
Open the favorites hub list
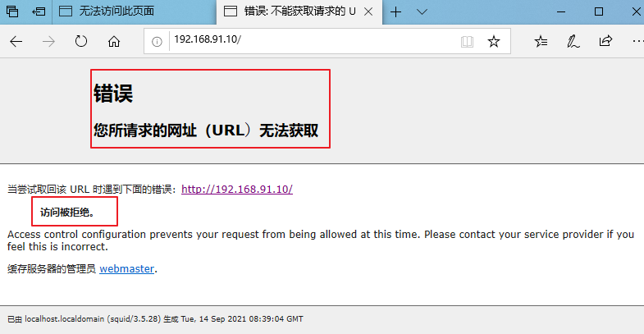click(x=541, y=42)
